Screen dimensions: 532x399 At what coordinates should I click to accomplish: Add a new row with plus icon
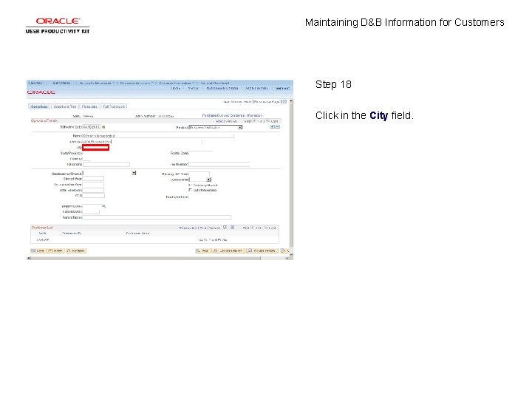click(x=272, y=127)
